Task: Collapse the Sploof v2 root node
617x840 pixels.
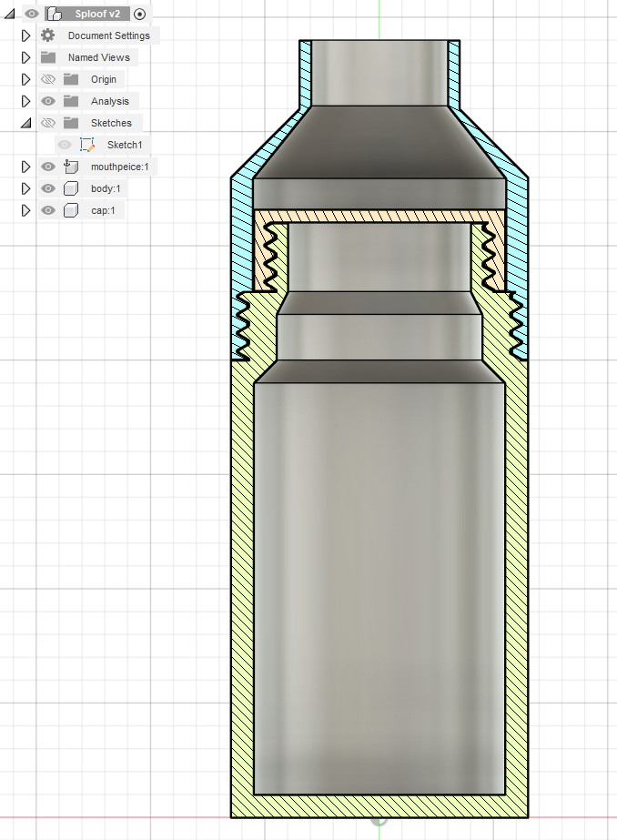Action: (10, 14)
